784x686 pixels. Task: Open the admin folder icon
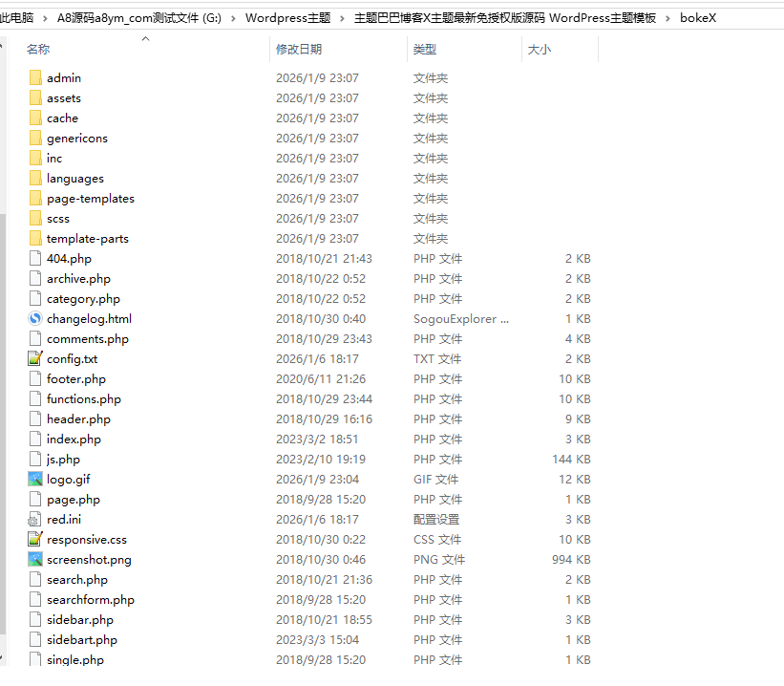[x=36, y=77]
